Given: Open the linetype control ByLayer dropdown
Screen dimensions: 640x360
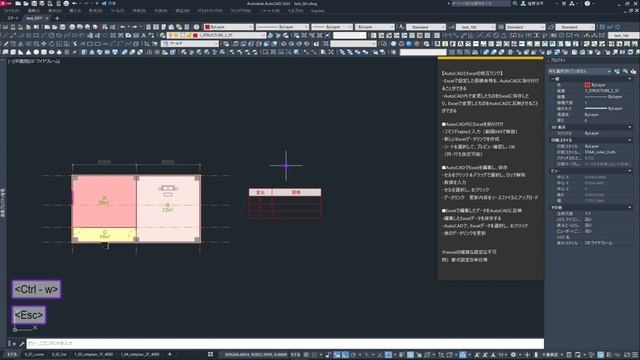Looking at the screenshot, I should [282, 27].
